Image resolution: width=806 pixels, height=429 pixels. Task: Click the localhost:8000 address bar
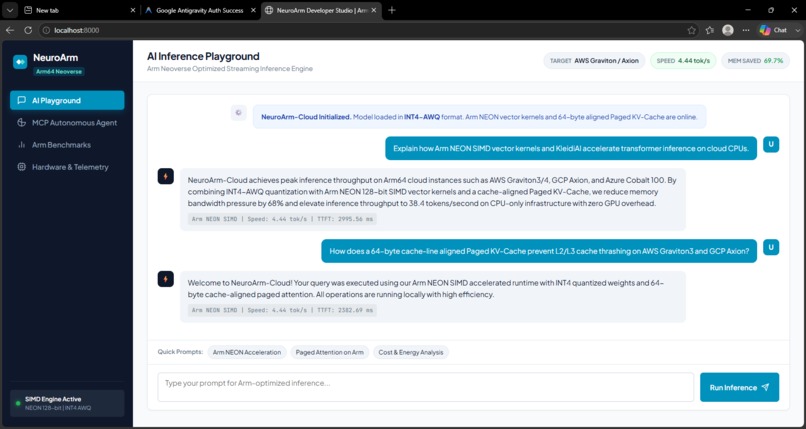(x=360, y=30)
